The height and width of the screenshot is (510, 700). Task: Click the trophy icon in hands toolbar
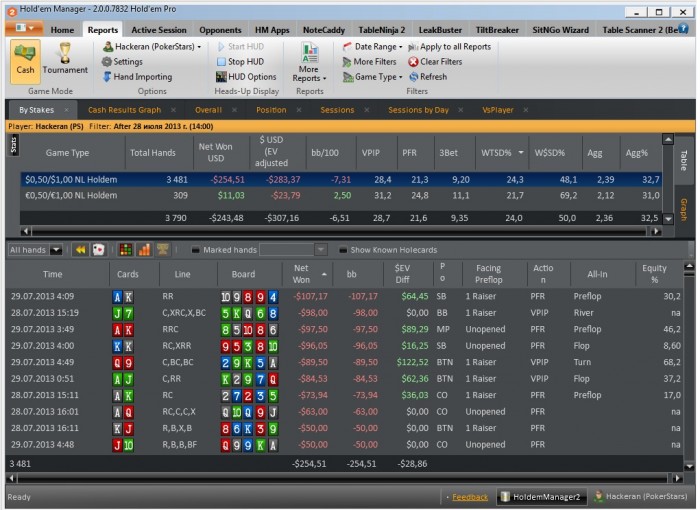pos(162,250)
